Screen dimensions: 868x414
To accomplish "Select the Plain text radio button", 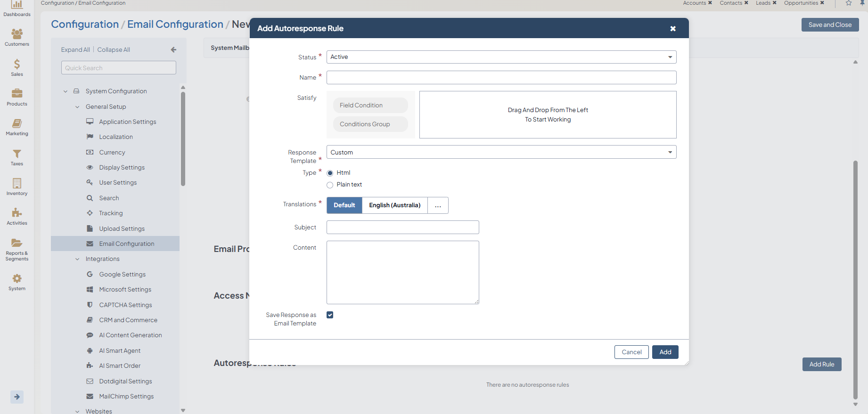I will (x=330, y=185).
